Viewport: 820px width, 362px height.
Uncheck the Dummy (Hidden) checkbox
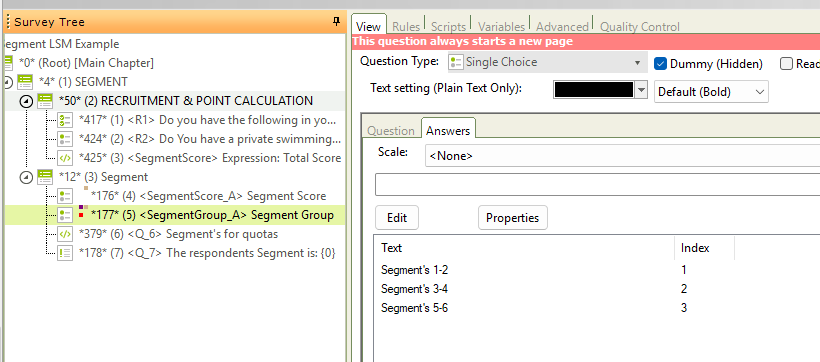660,64
